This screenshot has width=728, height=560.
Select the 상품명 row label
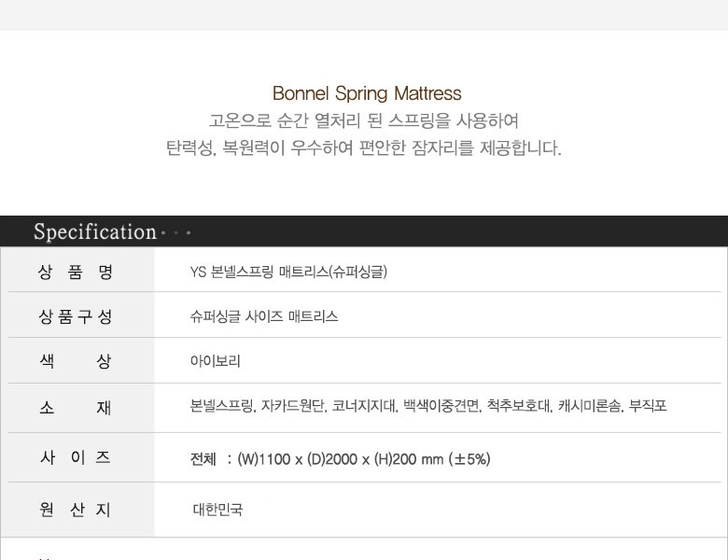pos(76,272)
